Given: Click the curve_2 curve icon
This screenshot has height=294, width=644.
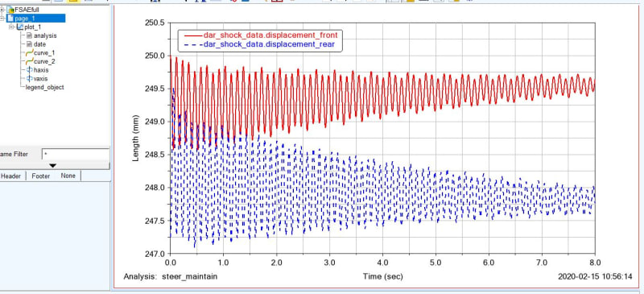Looking at the screenshot, I should [30, 62].
